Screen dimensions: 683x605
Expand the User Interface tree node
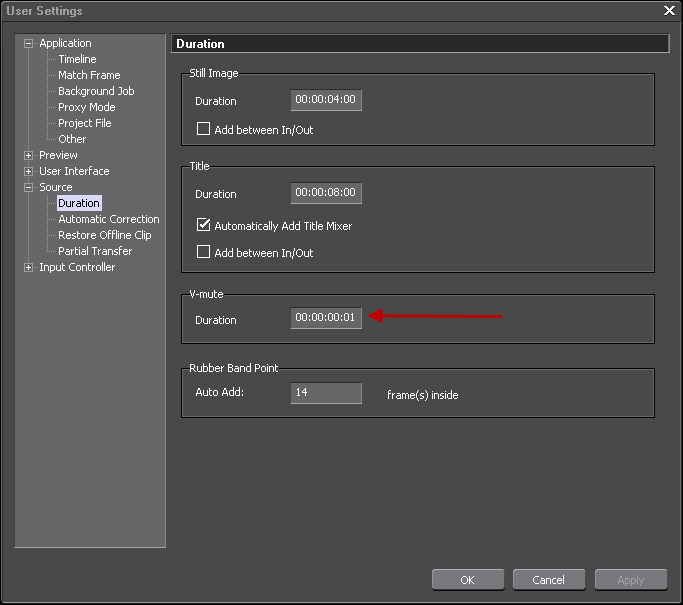point(29,171)
